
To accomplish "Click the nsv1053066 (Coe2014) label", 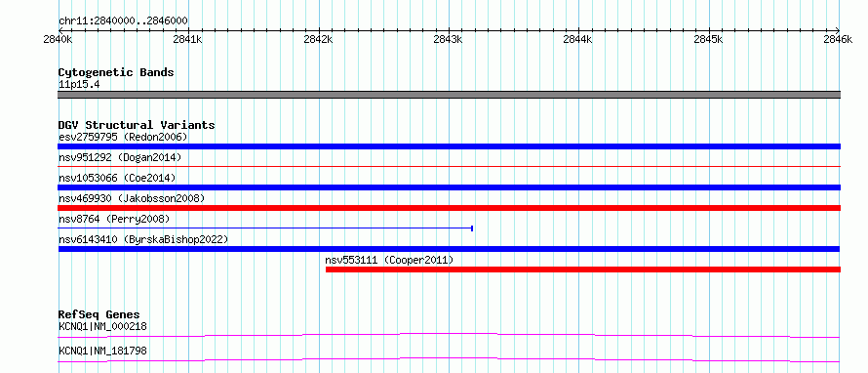I will coord(117,178).
